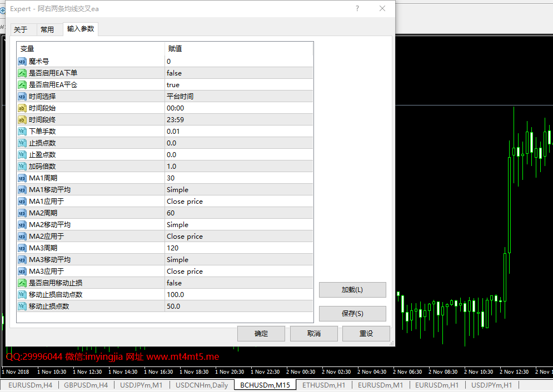Click the double icon beside 移动止损启动点数
This screenshot has height=392, width=553.
pos(22,294)
